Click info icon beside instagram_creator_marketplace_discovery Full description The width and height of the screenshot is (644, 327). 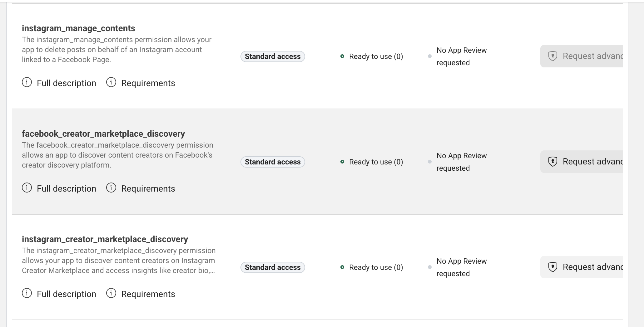[27, 293]
